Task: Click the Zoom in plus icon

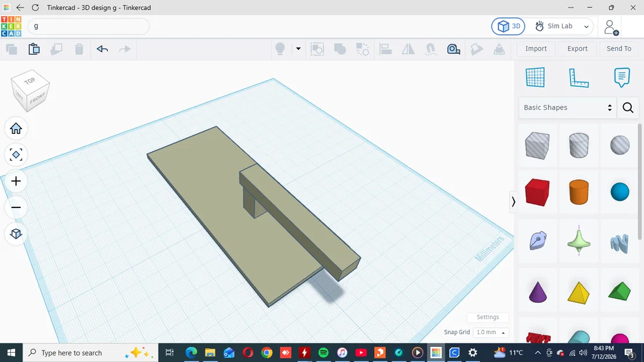Action: (x=16, y=181)
